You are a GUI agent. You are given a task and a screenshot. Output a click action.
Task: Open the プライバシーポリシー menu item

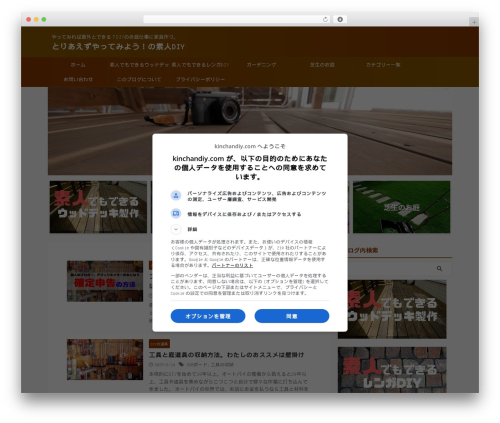(200, 79)
